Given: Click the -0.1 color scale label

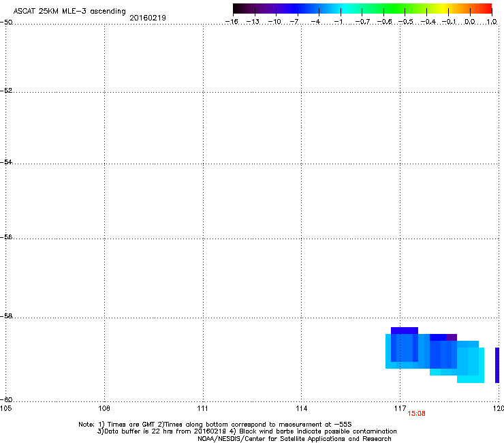Looking at the screenshot, I should click(x=449, y=22).
